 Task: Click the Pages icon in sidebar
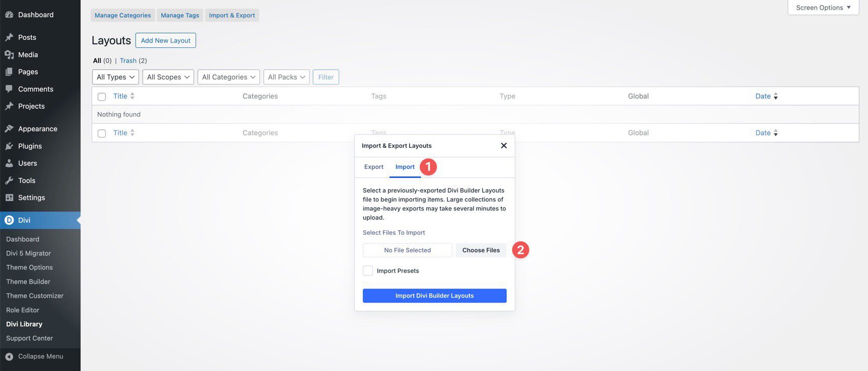[9, 72]
